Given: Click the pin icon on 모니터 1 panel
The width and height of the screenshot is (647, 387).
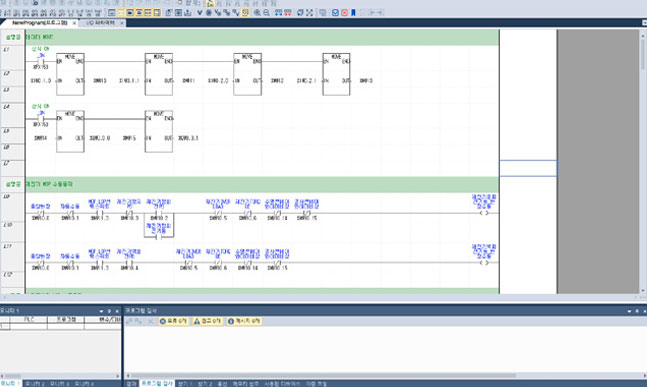Looking at the screenshot, I should 109,311.
